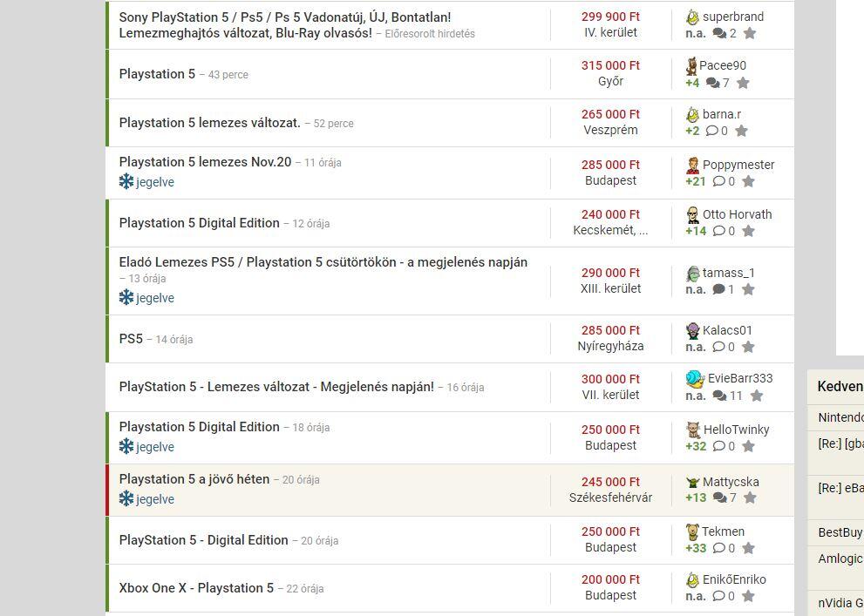Click the BestBuy entry in the side panel

[840, 532]
